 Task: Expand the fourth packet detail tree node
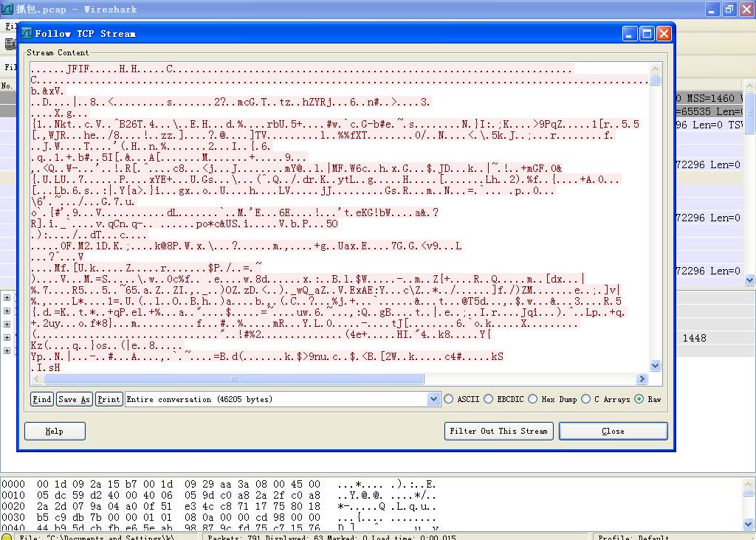coord(7,337)
